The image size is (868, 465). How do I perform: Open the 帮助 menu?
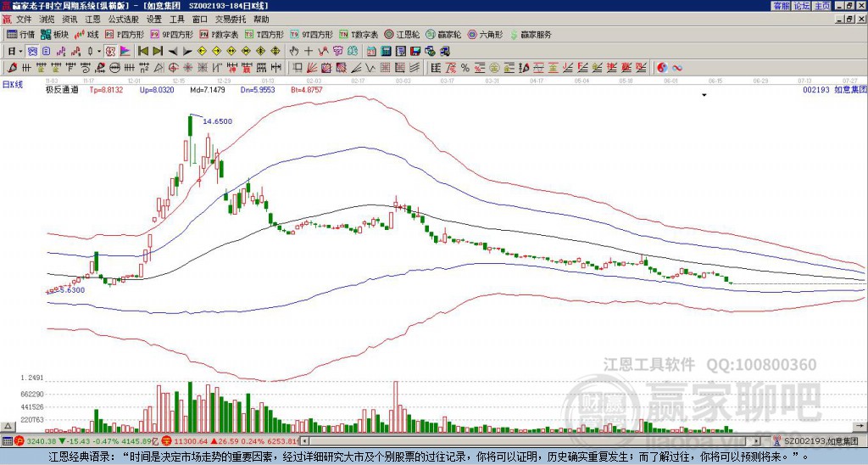click(x=261, y=20)
